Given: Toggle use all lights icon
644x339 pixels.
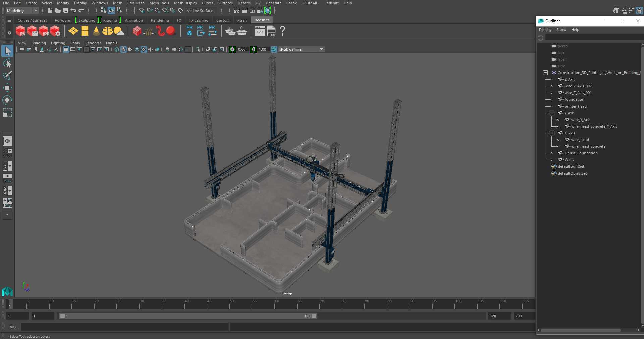Looking at the screenshot, I should (x=150, y=49).
